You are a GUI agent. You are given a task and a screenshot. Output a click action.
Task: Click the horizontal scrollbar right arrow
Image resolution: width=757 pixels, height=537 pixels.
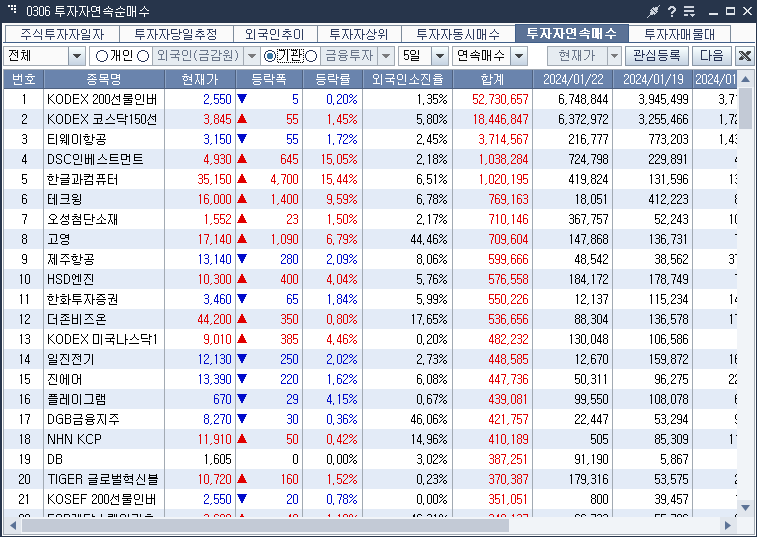point(728,525)
